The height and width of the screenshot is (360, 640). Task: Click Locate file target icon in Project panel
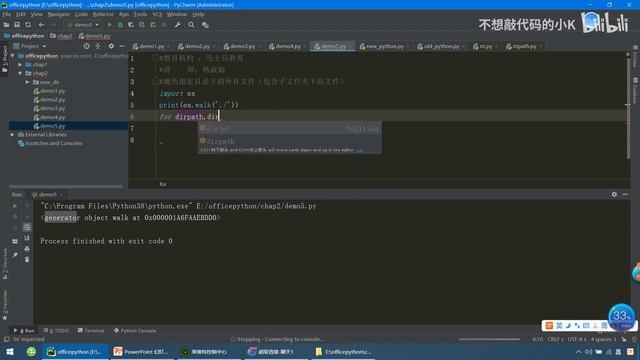[87, 46]
